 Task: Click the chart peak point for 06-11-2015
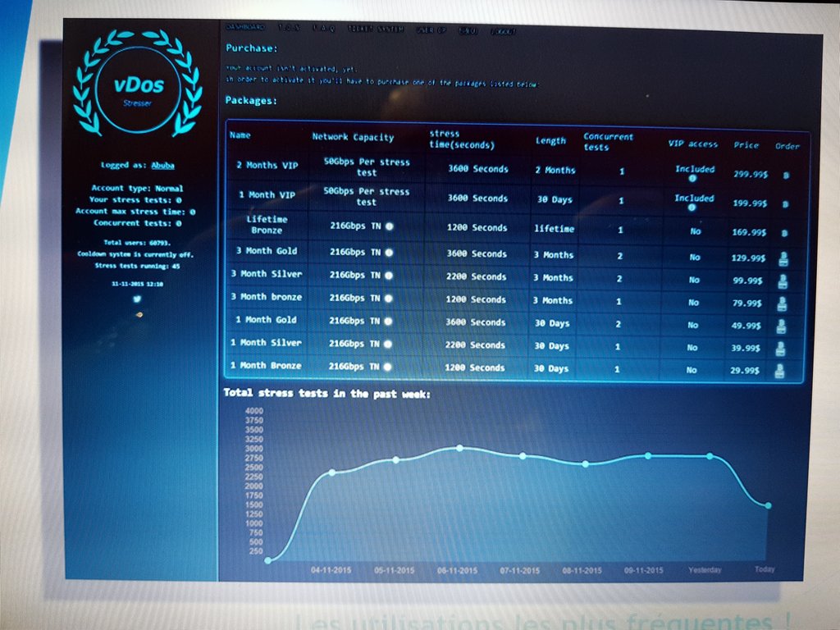(459, 448)
